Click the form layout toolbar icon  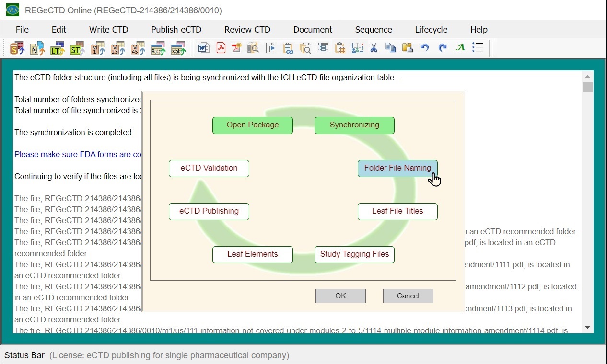pyautogui.click(x=323, y=48)
